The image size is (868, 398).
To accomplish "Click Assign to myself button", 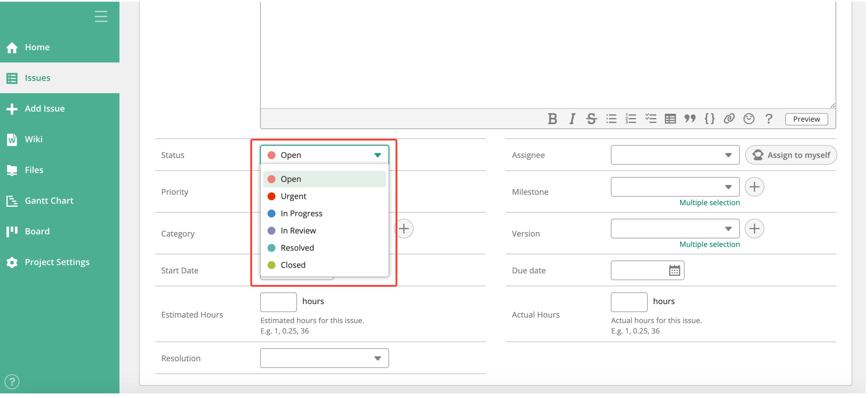I will point(791,155).
